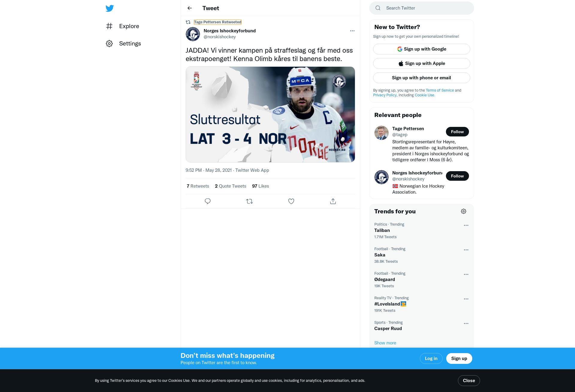Follow Tage Pettersen
Viewport: 575px width, 392px height.
point(457,132)
